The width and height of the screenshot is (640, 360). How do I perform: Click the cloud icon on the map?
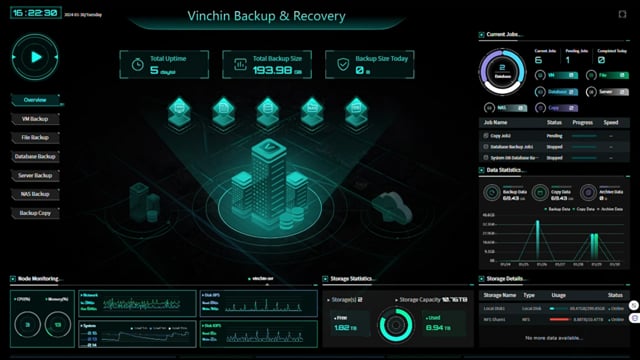392,208
